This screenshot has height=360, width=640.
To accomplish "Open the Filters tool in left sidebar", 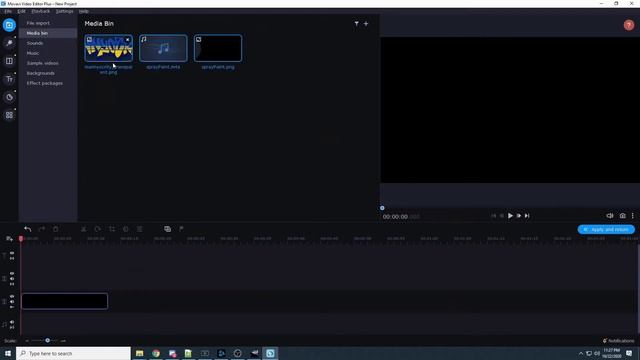I will point(9,43).
